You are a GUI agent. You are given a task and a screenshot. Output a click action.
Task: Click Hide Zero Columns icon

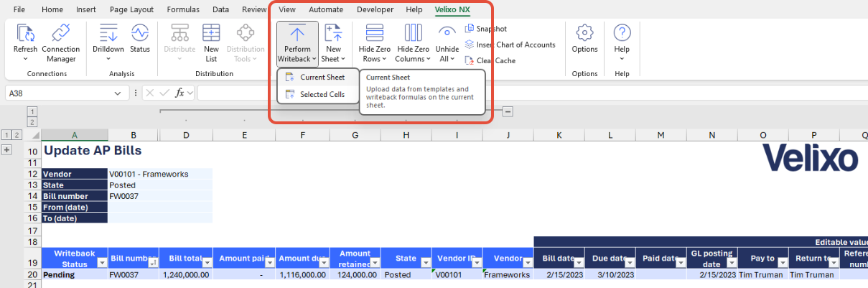pyautogui.click(x=413, y=33)
